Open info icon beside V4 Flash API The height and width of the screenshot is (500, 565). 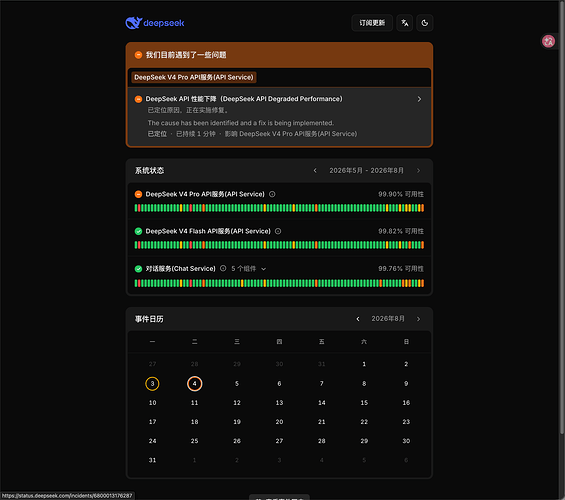(278, 231)
